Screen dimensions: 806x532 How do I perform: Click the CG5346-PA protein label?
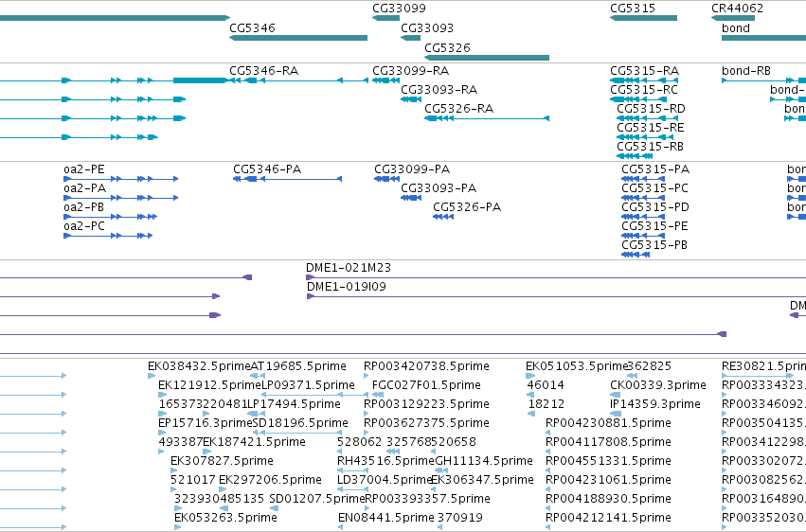[x=267, y=169]
